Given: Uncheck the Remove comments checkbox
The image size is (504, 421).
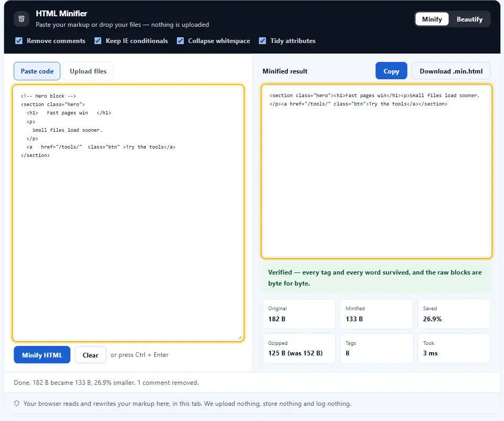Looking at the screenshot, I should click(x=19, y=41).
